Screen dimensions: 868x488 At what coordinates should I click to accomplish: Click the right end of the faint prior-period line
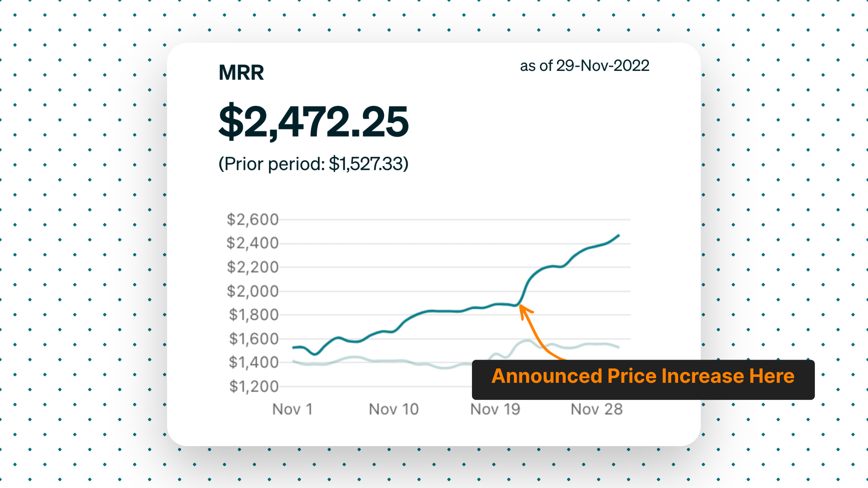(x=618, y=347)
